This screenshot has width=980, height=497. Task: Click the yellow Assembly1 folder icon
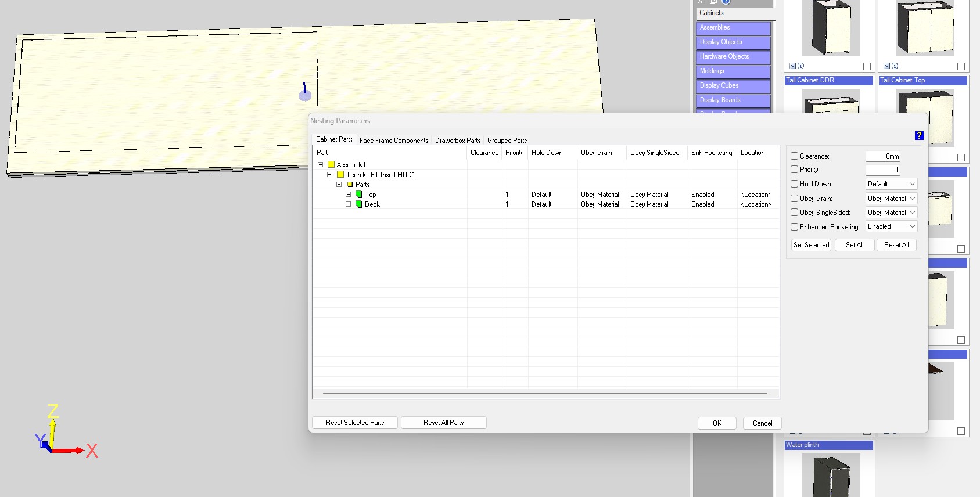331,165
